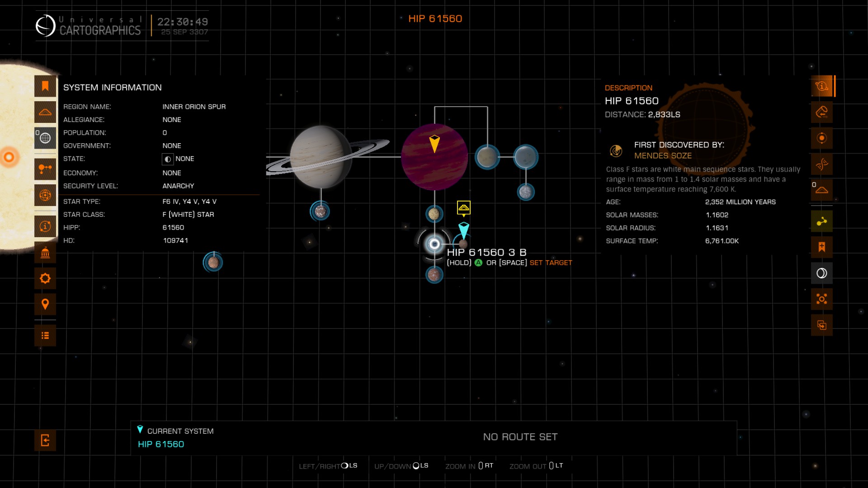The image size is (868, 488).
Task: Select the orbital nodes icon in right sidebar
Action: [x=822, y=299]
